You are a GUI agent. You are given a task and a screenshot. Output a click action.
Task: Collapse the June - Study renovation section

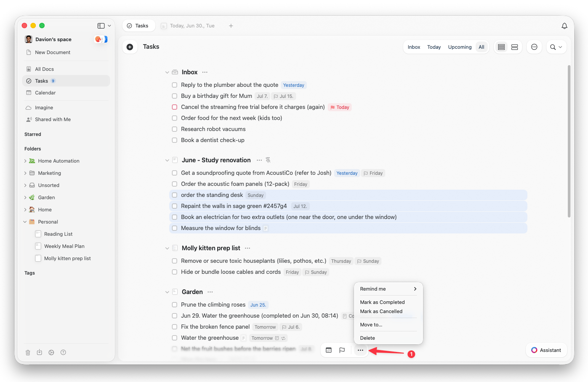tap(167, 160)
